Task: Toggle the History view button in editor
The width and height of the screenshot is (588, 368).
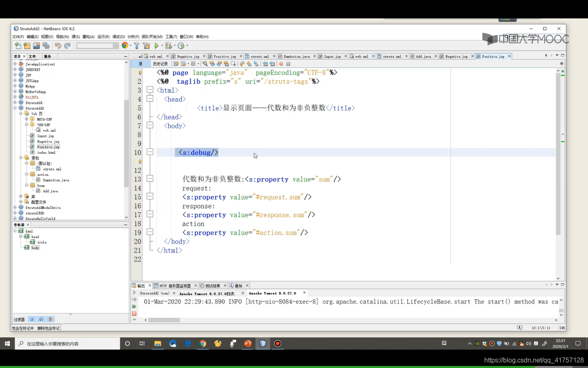Action: (x=160, y=64)
